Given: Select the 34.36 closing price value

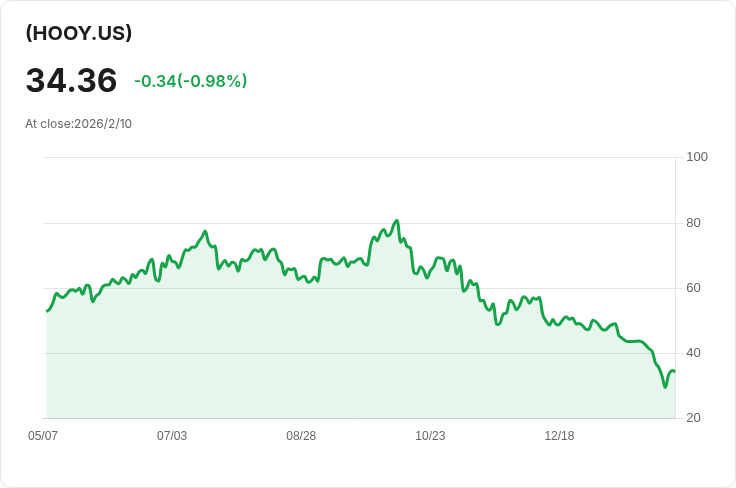Looking at the screenshot, I should (71, 81).
